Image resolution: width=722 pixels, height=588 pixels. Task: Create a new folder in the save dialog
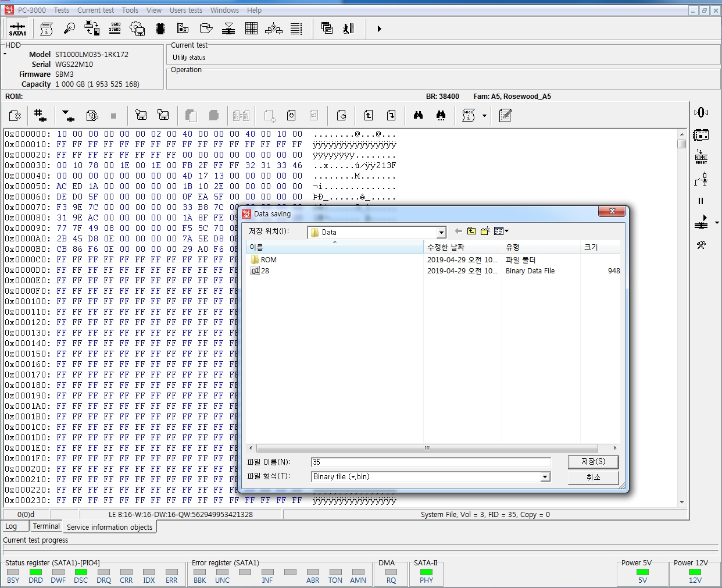[x=485, y=231]
